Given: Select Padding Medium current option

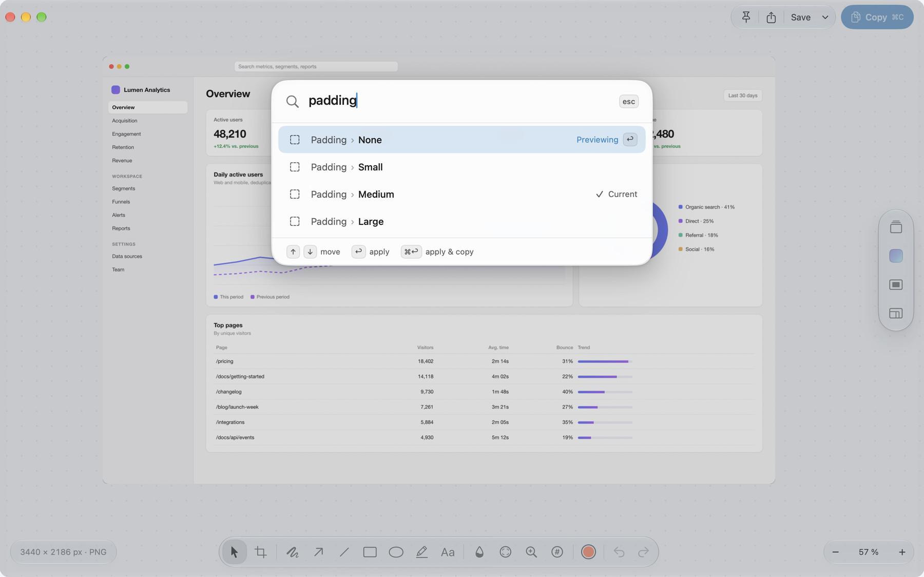Looking at the screenshot, I should click(461, 194).
